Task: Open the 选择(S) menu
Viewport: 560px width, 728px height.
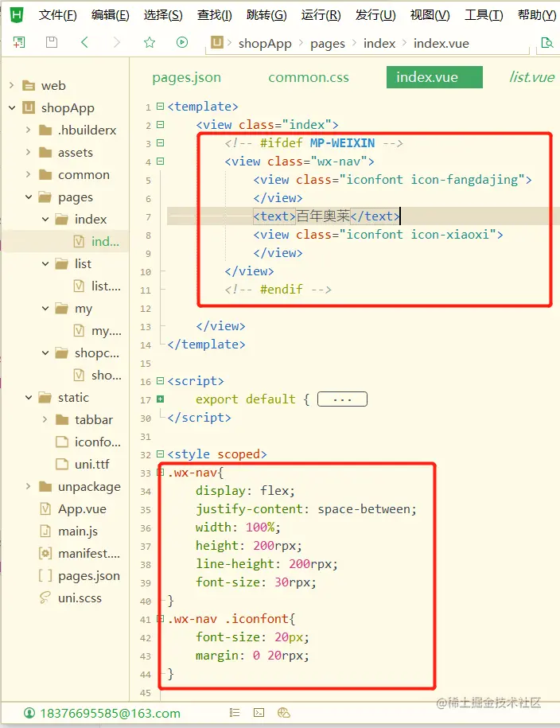Action: click(x=163, y=15)
